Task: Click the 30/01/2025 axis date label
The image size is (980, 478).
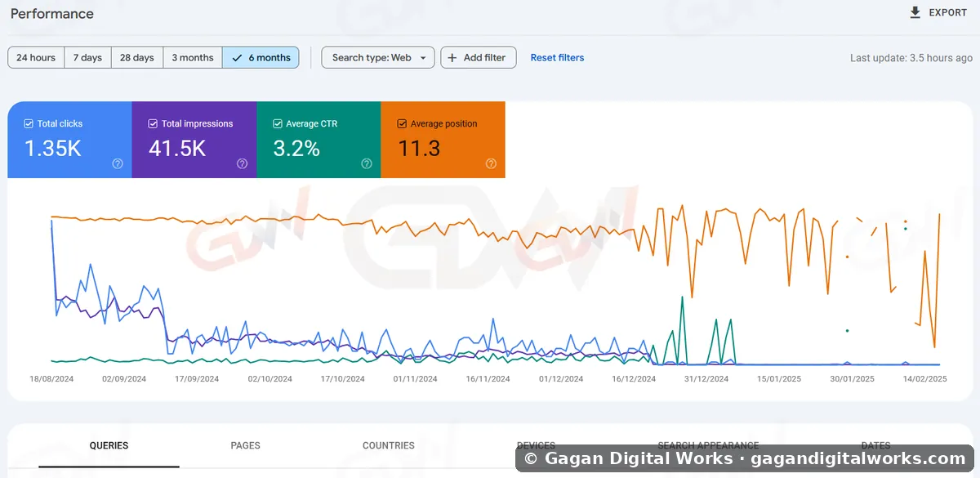Action: (852, 379)
